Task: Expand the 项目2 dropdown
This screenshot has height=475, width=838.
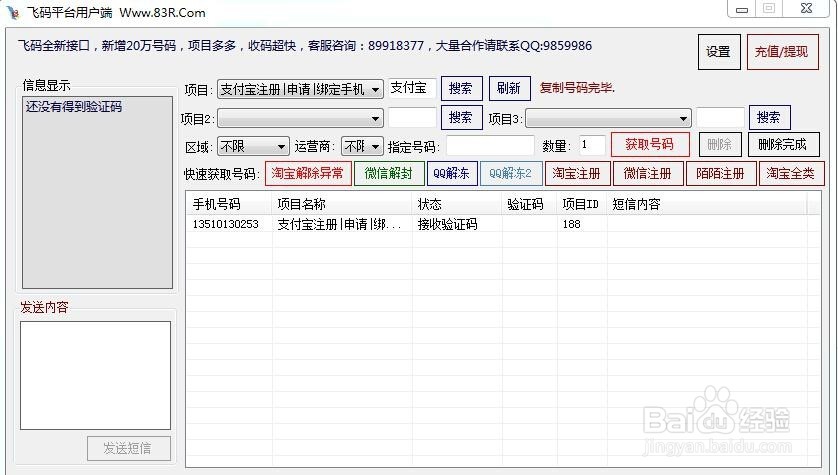Action: pyautogui.click(x=300, y=118)
